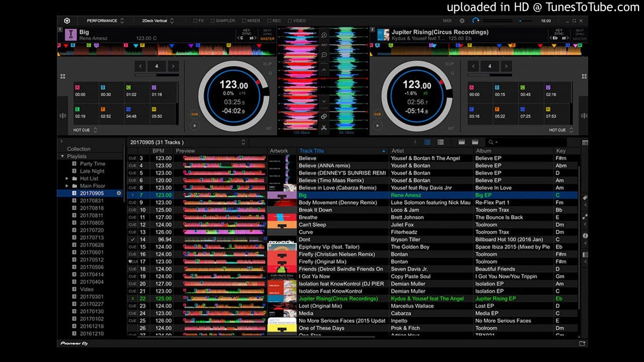This screenshot has height=362, width=644.
Task: Click the first sub-browser window layout icon
Action: tap(461, 142)
